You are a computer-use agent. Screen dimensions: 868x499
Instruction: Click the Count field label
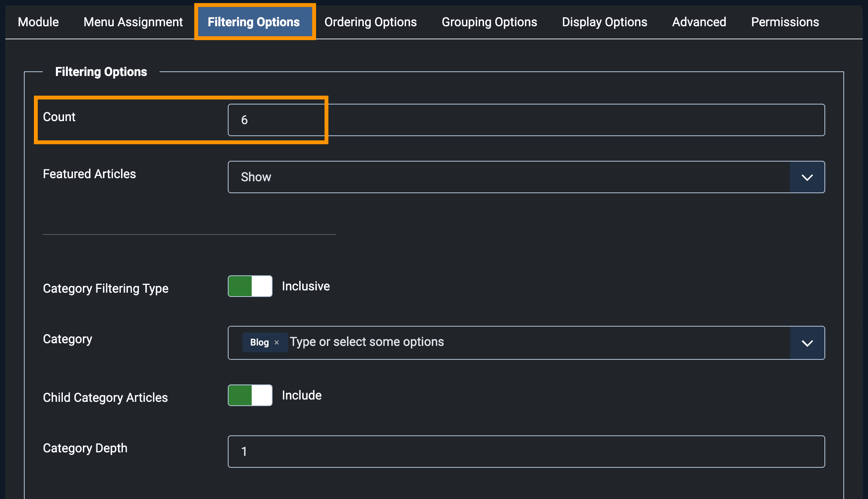coord(59,117)
